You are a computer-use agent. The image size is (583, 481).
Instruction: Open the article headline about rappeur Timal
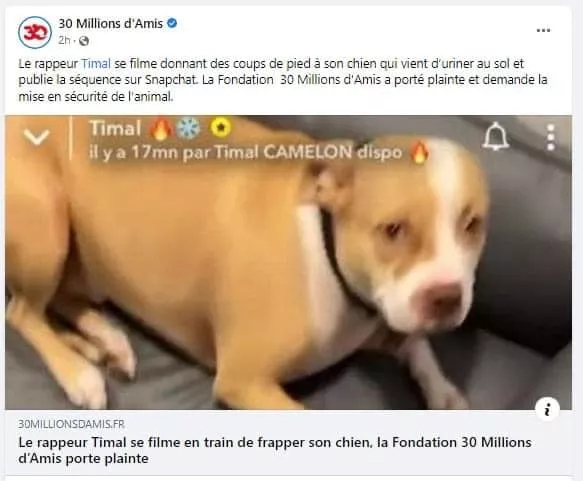275,450
